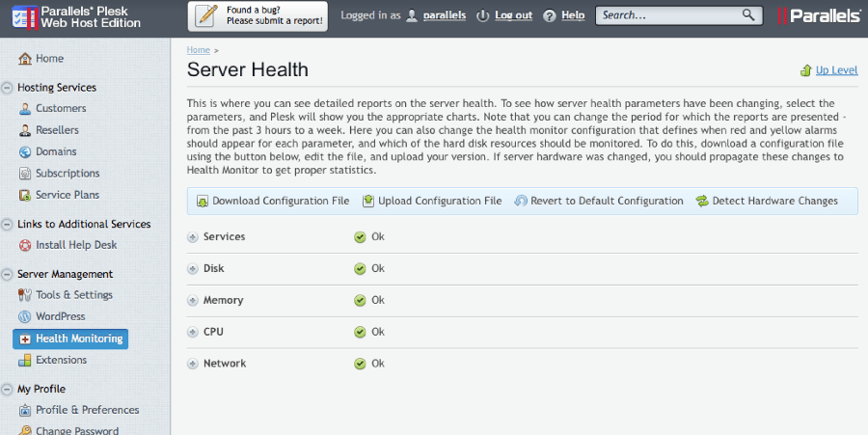Click the Parallels Plesk logo icon
Viewport: 868px width, 435px height.
25,17
